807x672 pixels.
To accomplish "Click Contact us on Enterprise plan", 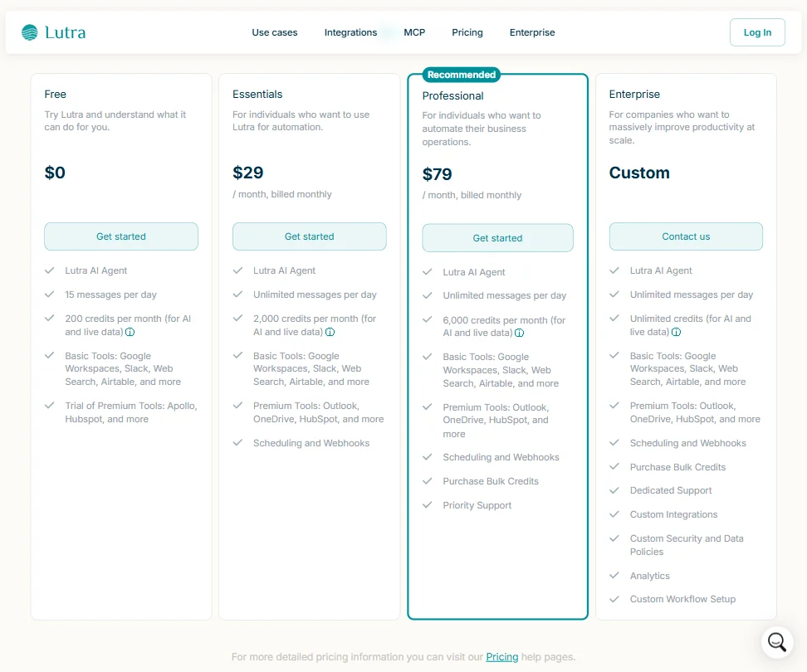I will point(686,236).
